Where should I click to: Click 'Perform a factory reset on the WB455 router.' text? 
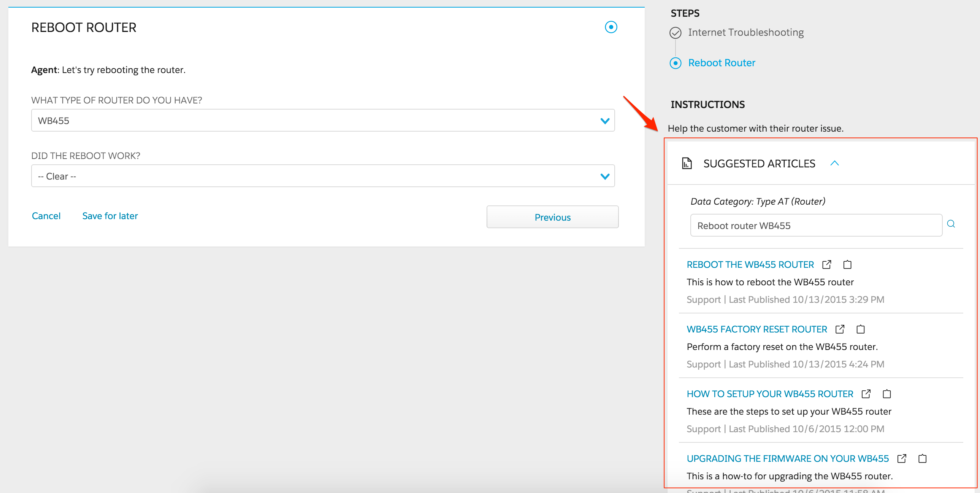782,347
